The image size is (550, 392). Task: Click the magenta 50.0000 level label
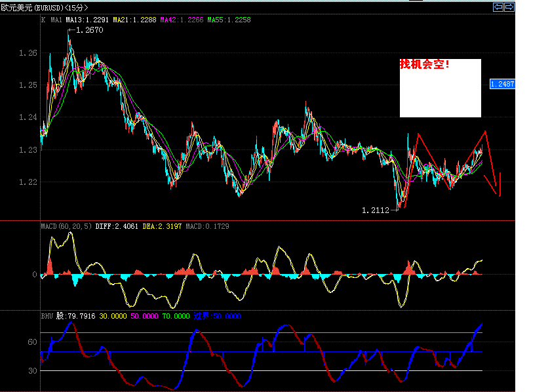point(144,316)
